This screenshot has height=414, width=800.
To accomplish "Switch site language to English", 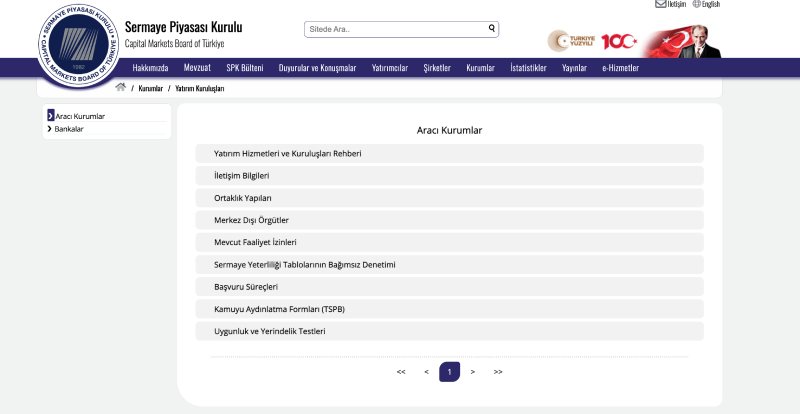I will [x=711, y=4].
